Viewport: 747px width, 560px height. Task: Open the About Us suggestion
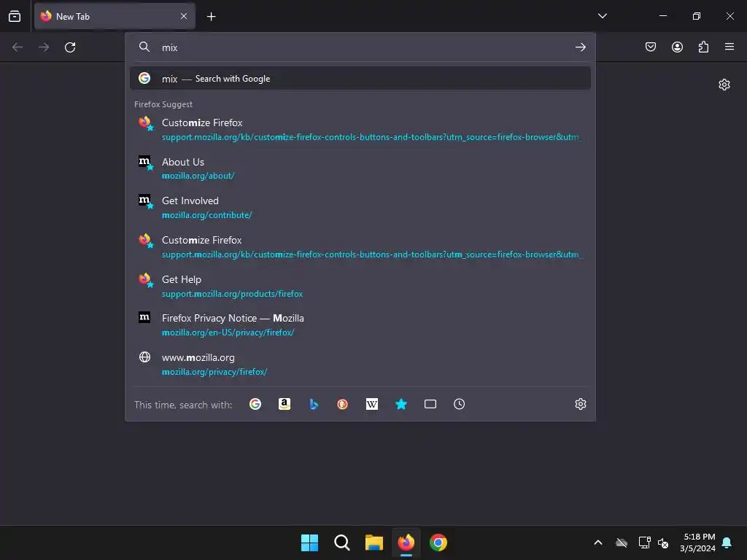[x=360, y=168]
